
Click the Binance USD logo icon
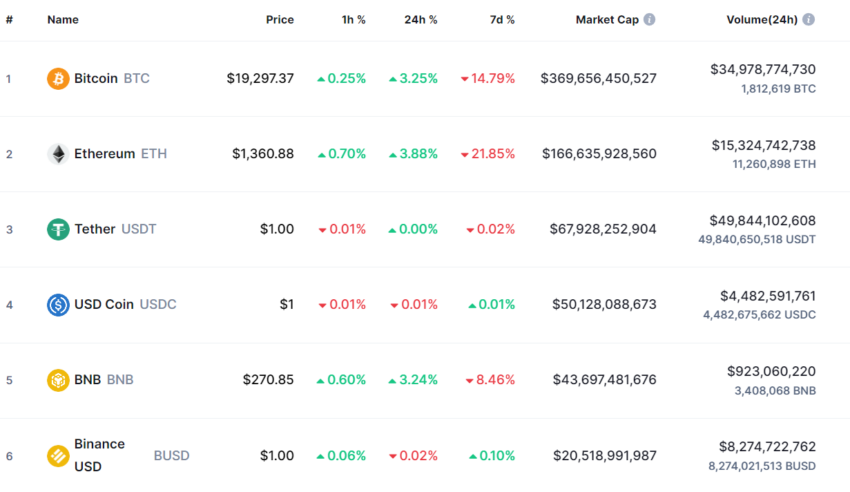pyautogui.click(x=58, y=456)
